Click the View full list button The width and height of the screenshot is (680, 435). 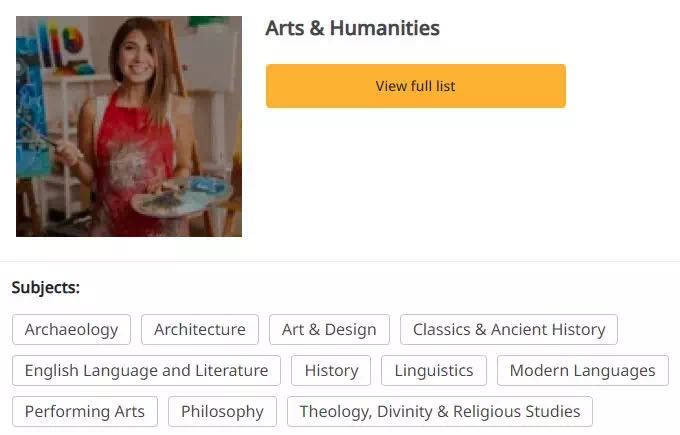coord(415,86)
